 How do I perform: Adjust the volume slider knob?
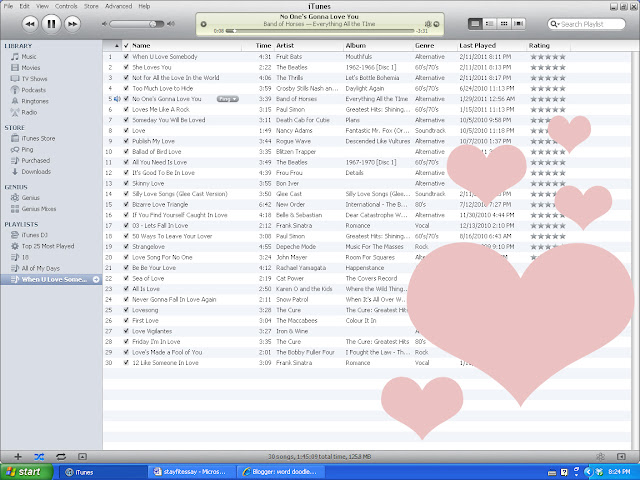[153, 24]
